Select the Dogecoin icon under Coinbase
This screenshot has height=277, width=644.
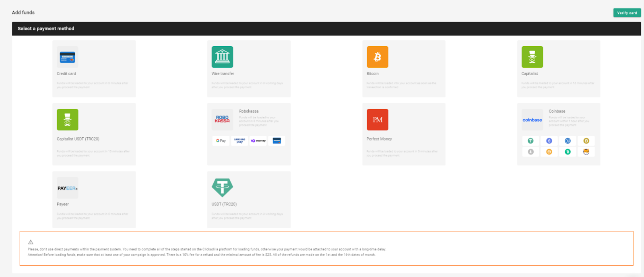click(x=586, y=141)
